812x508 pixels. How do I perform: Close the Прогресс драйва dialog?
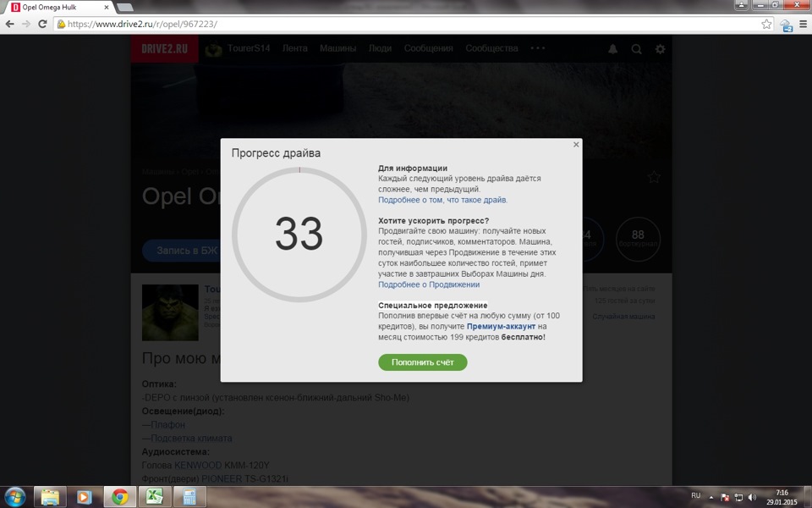tap(576, 145)
